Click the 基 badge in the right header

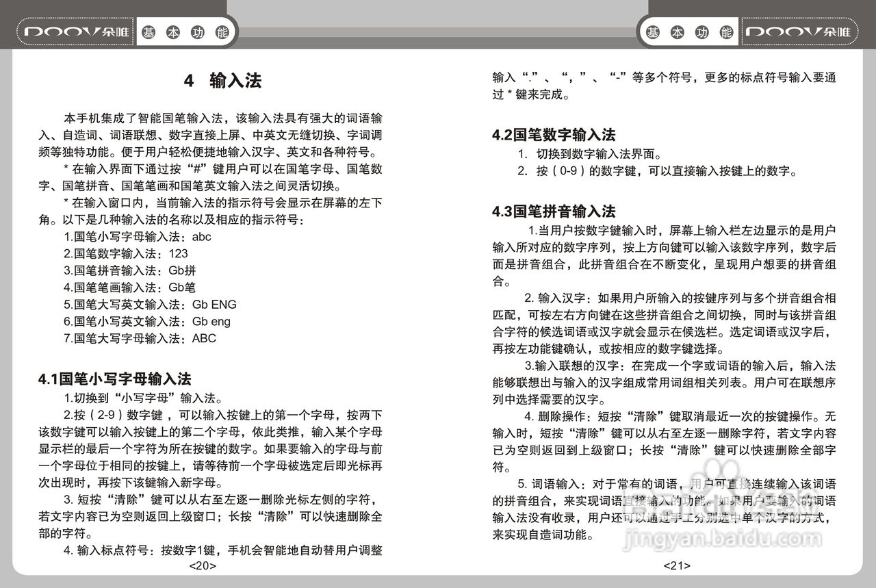[652, 31]
